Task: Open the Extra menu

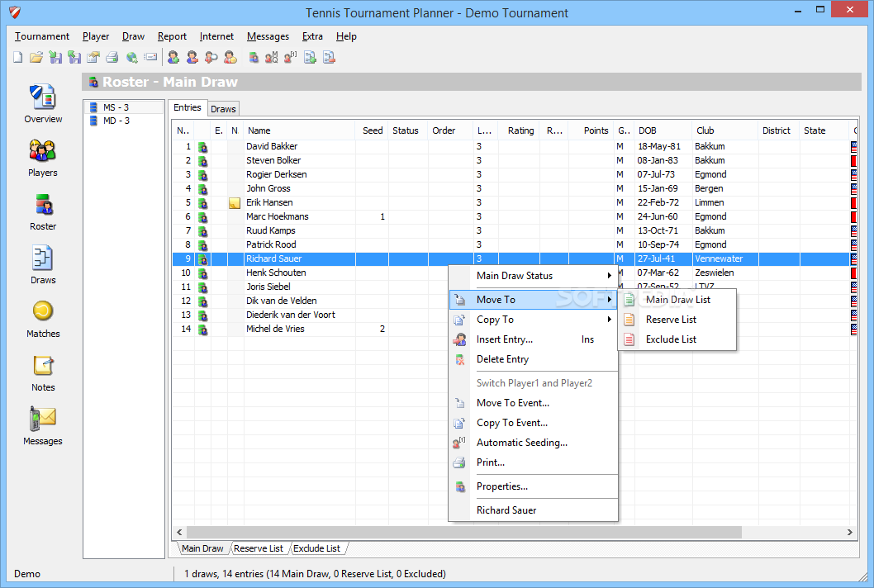Action: 312,36
